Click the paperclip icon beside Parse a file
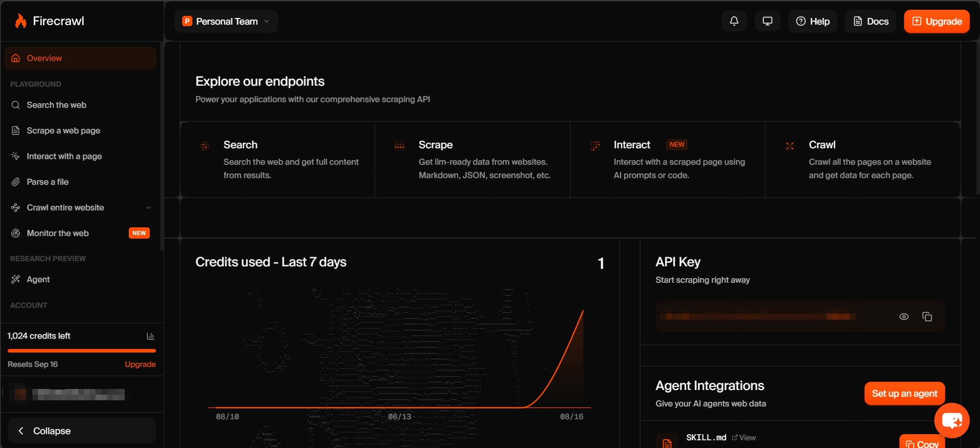Image resolution: width=980 pixels, height=448 pixels. pyautogui.click(x=16, y=182)
